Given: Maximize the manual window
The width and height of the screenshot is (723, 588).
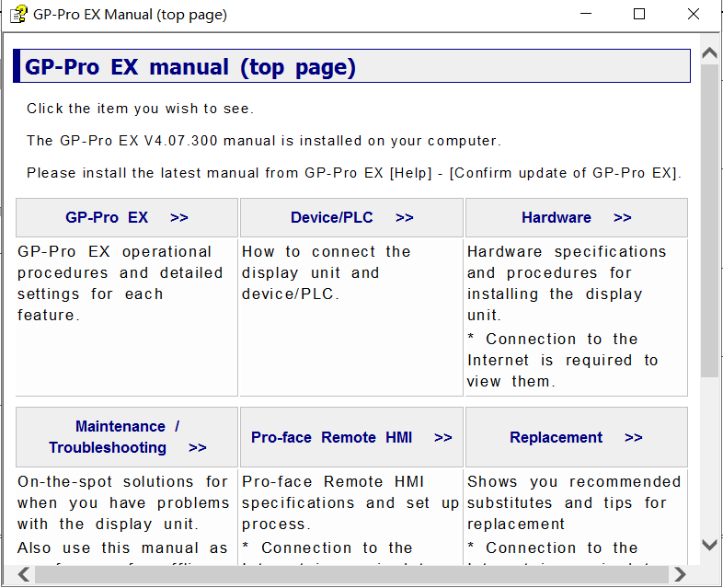Looking at the screenshot, I should [639, 15].
